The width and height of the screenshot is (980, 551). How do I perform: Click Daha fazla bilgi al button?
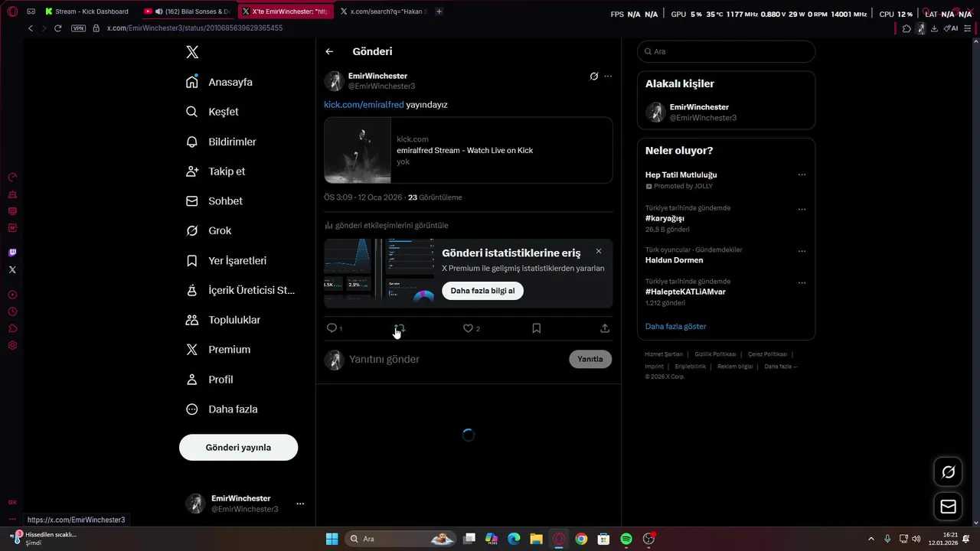click(x=482, y=291)
